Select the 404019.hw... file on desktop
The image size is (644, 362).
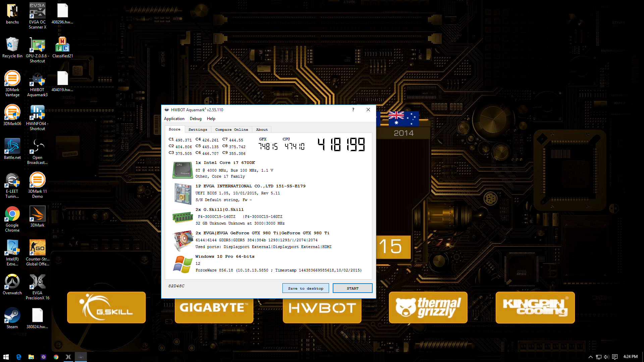click(x=62, y=81)
